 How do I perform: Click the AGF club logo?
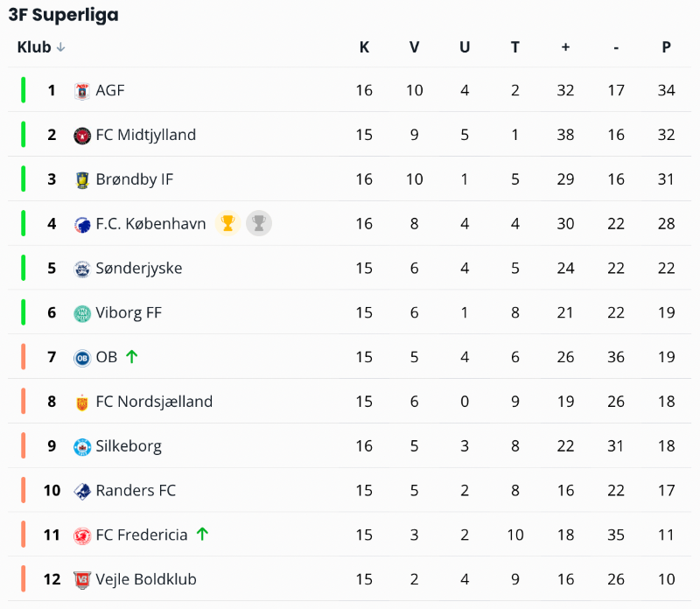[82, 90]
